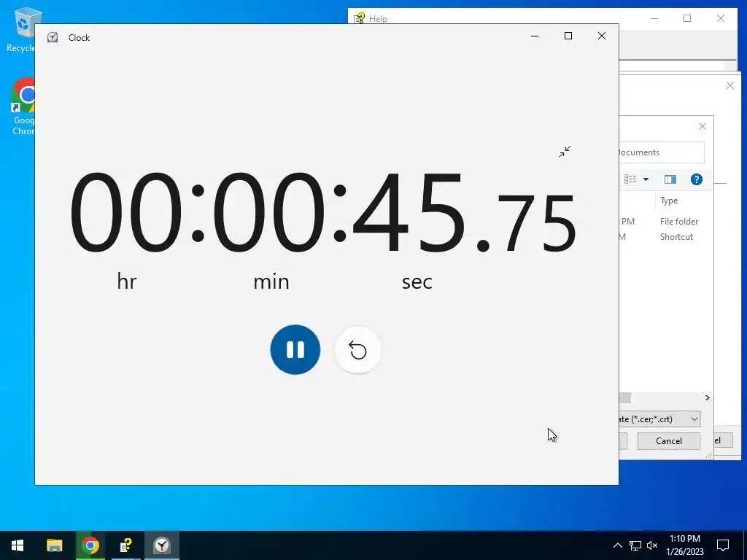Switch to Chrome in the taskbar
Image resolution: width=747 pixels, height=560 pixels.
(x=90, y=545)
